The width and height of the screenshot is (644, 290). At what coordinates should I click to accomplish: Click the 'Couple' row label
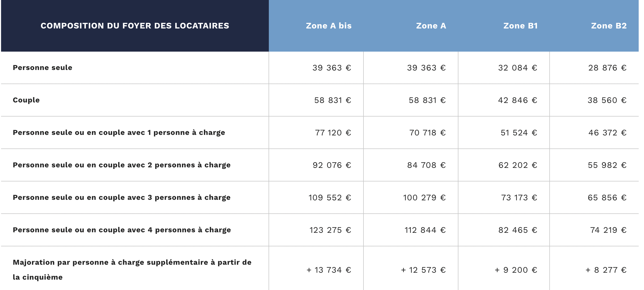pyautogui.click(x=26, y=100)
